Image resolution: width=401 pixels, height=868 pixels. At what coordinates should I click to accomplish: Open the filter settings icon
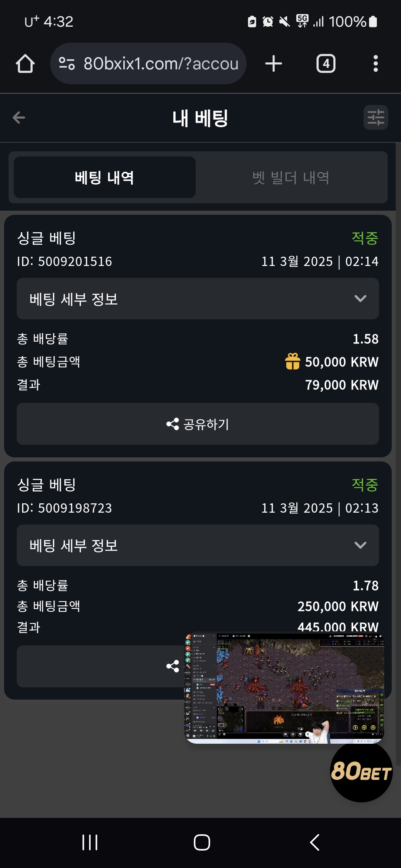click(375, 118)
